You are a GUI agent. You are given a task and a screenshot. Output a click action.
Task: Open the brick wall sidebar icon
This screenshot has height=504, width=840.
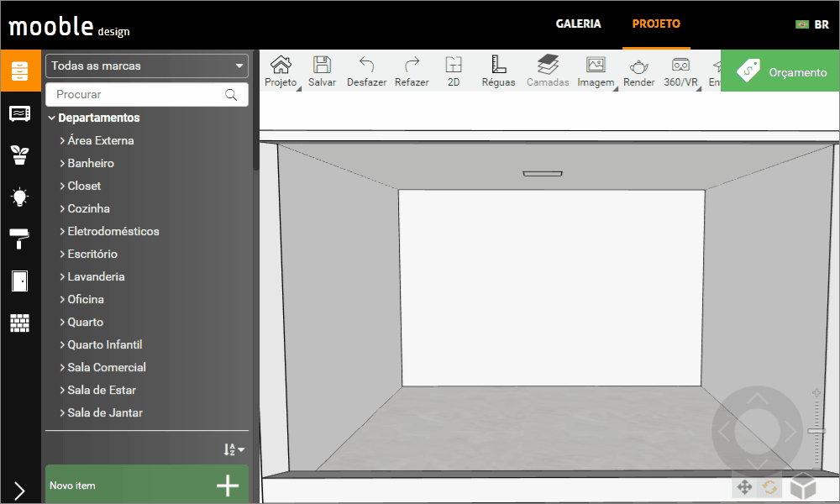(20, 323)
